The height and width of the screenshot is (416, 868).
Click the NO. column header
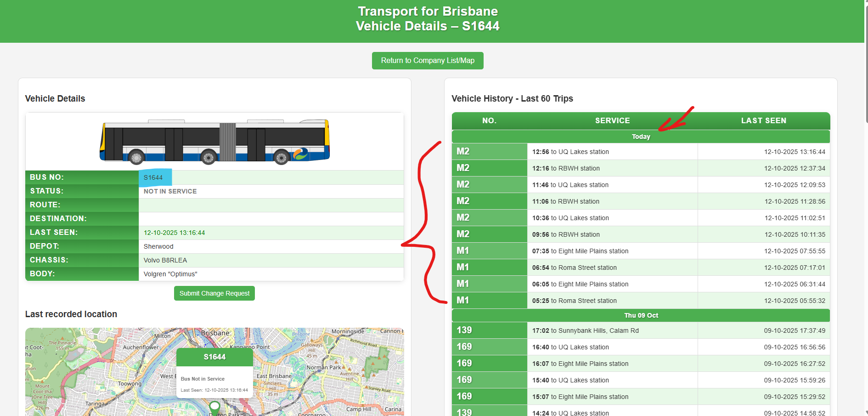[489, 121]
